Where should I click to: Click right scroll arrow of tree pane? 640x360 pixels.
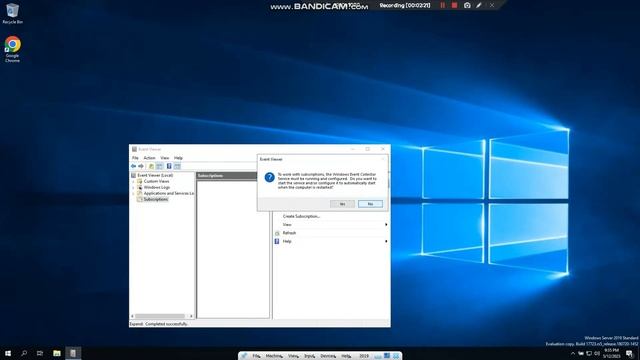click(x=191, y=316)
